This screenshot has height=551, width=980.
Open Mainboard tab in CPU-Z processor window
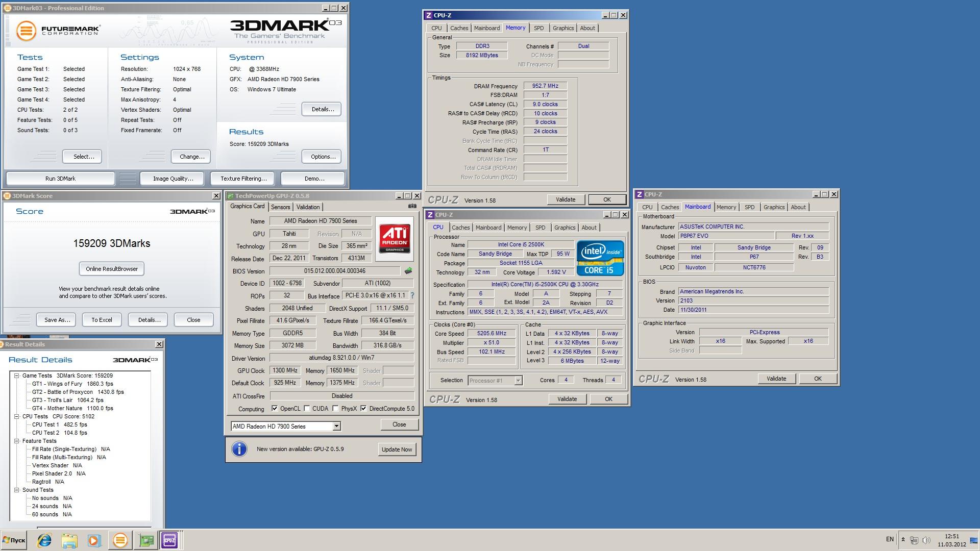click(488, 228)
